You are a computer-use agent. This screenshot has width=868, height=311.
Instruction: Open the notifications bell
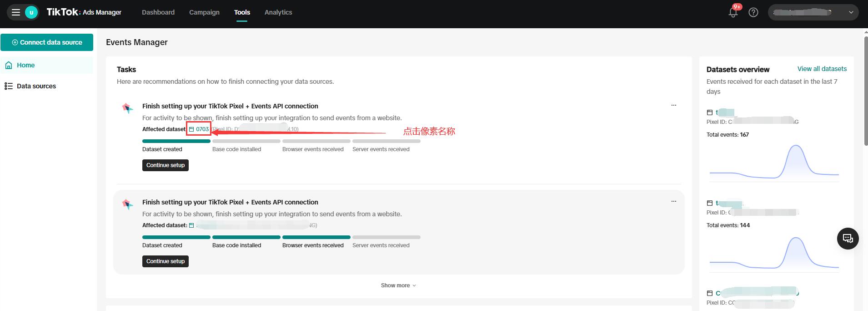click(x=733, y=12)
